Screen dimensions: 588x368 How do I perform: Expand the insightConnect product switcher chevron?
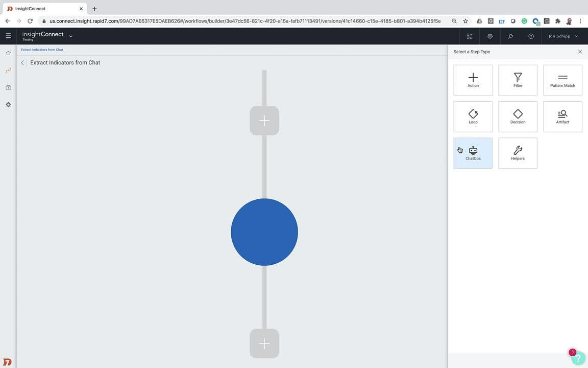pyautogui.click(x=70, y=36)
